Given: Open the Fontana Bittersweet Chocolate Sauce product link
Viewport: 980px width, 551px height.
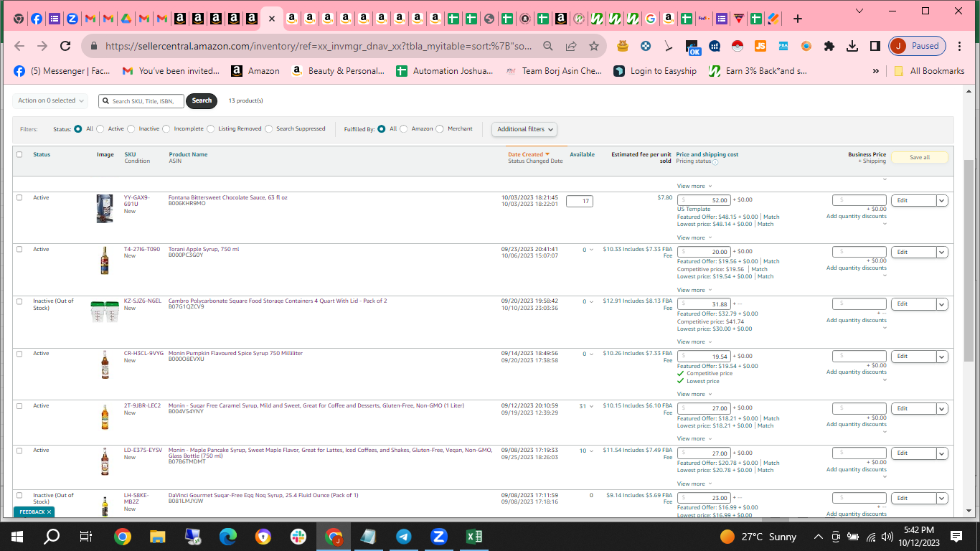Looking at the screenshot, I should (228, 197).
